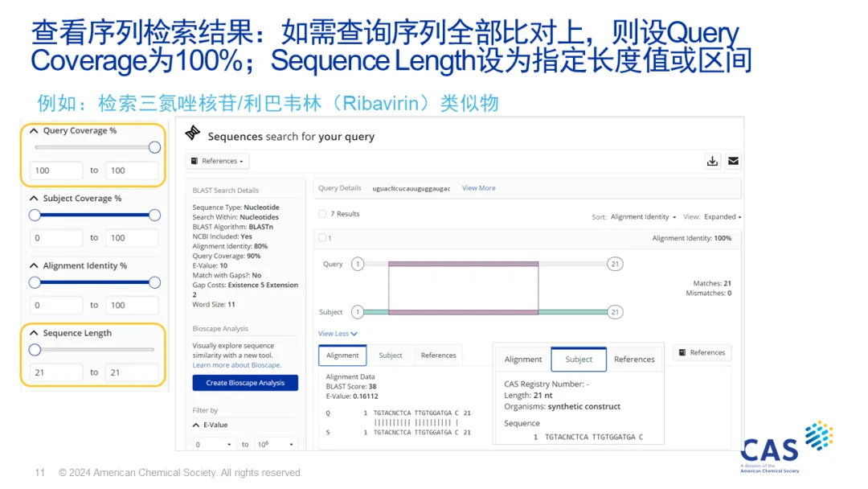868x489 pixels.
Task: Click the E-Value: 0.16112 text
Action: pos(352,397)
